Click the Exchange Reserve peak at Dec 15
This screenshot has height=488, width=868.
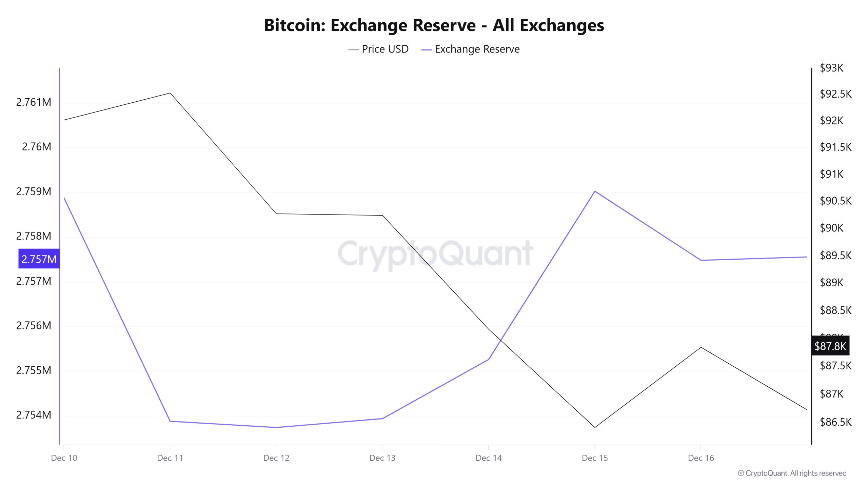click(x=595, y=191)
